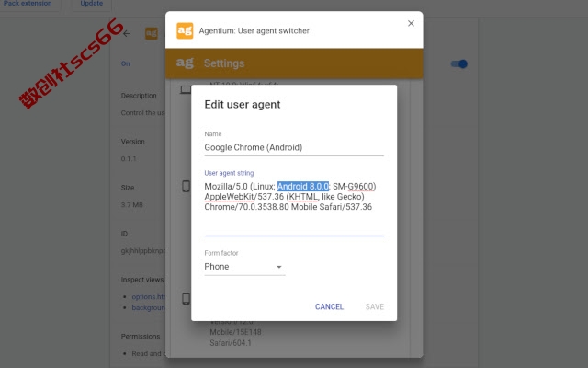Image resolution: width=588 pixels, height=368 pixels.
Task: Click the Pack extension button
Action: click(x=28, y=4)
